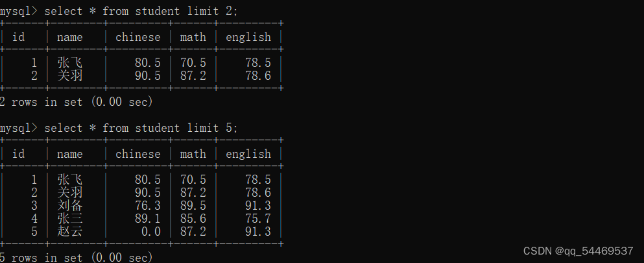This screenshot has width=644, height=263.
Task: Click the second command ending in limit 5
Action: point(141,127)
